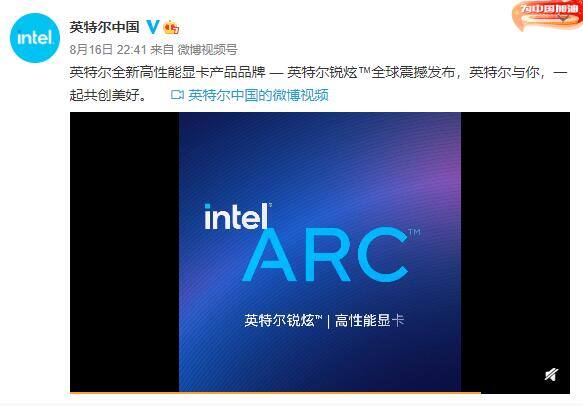Click the emoji badge beside the verified mark
583x406 pixels.
pos(171,28)
